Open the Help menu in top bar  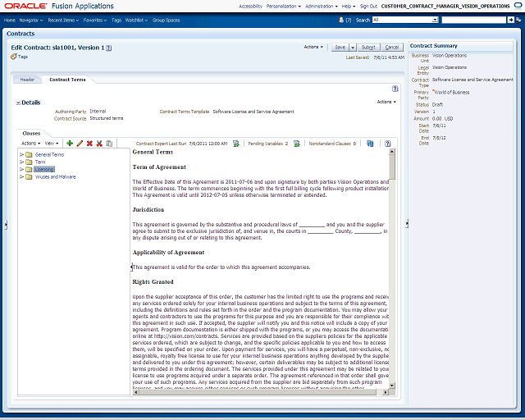coord(349,6)
